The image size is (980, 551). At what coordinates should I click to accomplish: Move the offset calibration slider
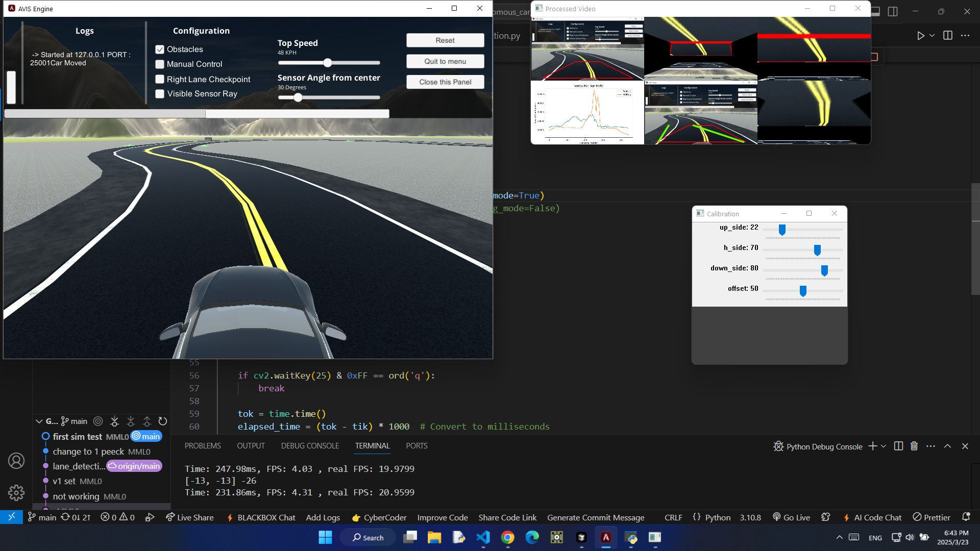click(x=803, y=291)
